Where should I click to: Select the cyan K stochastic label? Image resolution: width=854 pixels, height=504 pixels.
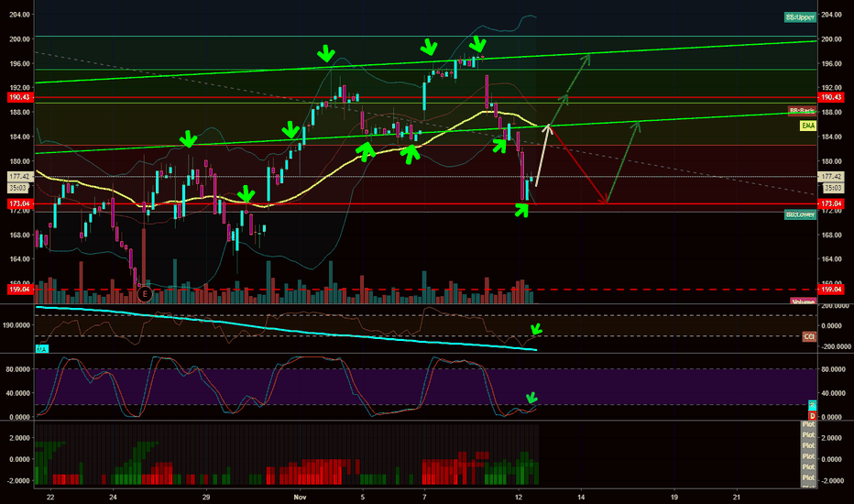click(x=812, y=405)
